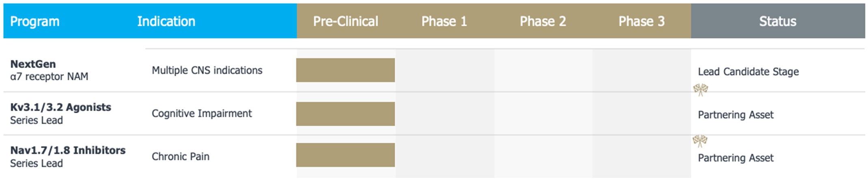The width and height of the screenshot is (868, 182).
Task: Click the Status column header
Action: tap(777, 21)
